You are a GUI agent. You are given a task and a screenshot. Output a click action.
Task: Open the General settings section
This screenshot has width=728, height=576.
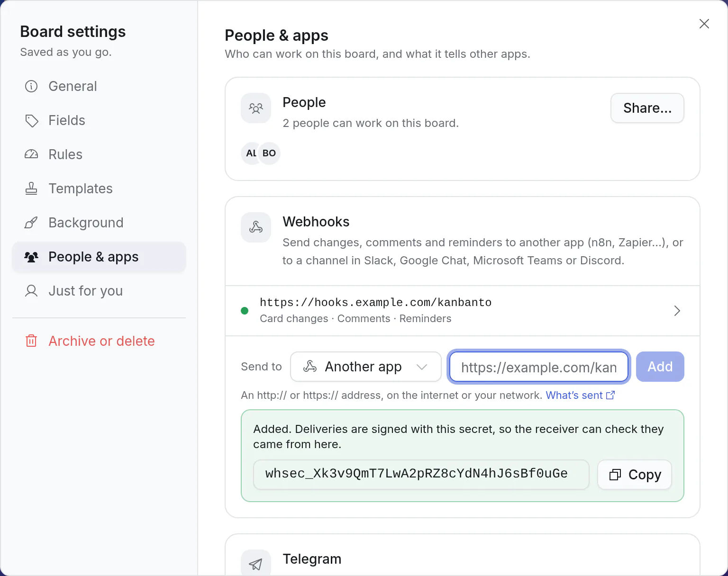tap(99, 86)
